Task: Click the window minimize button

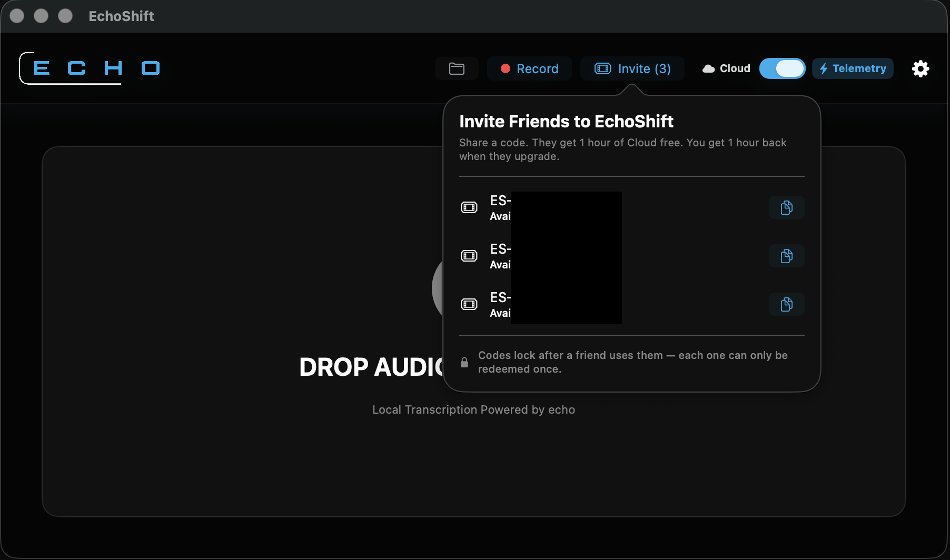Action: [41, 16]
